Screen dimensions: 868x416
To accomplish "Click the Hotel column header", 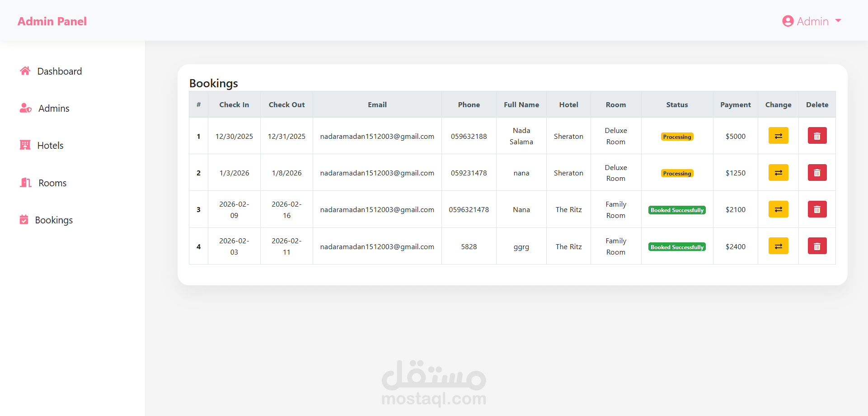I will click(x=568, y=104).
